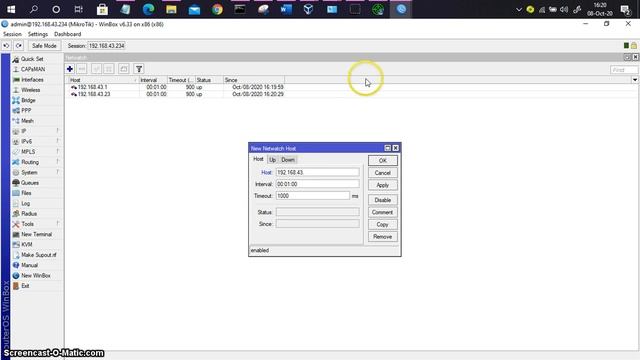The height and width of the screenshot is (360, 640).
Task: Click the Redo icon in WinBox toolbar
Action: pyautogui.click(x=19, y=46)
